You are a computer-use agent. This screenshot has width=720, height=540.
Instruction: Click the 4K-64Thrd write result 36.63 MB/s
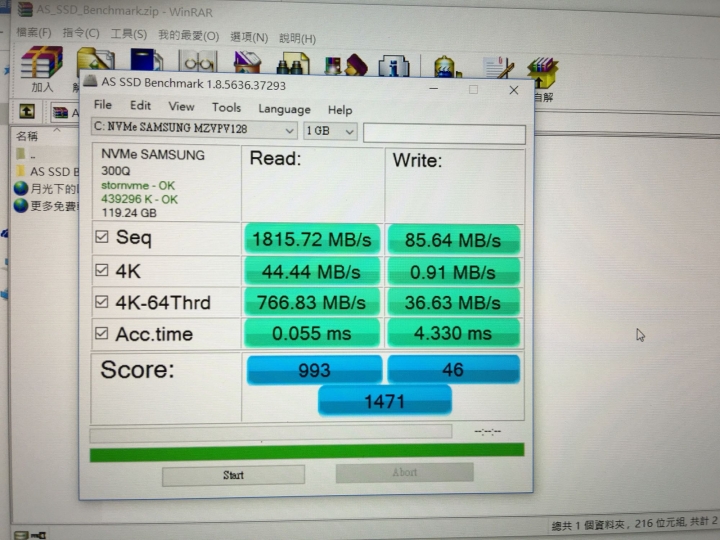[453, 303]
